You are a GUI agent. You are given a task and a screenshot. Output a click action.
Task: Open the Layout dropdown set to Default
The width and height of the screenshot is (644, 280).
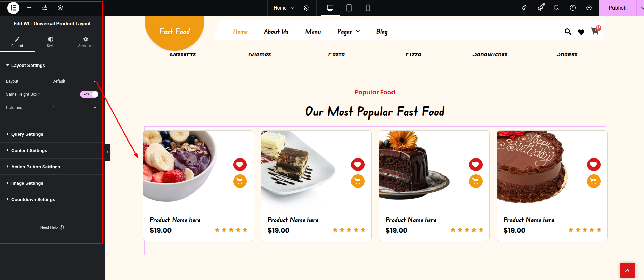point(74,81)
